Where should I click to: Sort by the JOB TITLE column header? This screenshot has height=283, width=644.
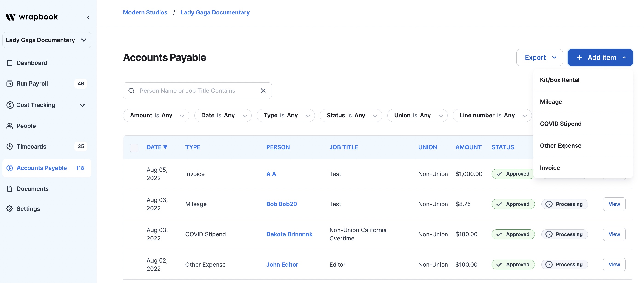tap(344, 147)
